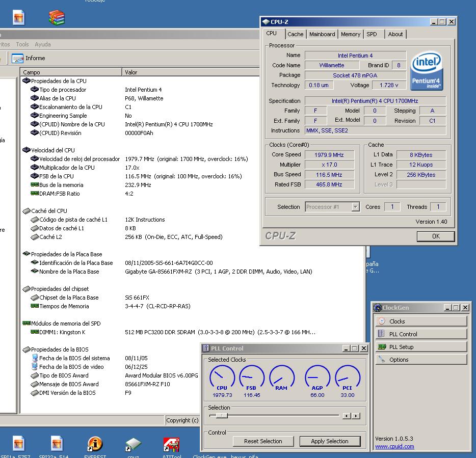The width and height of the screenshot is (476, 458).
Task: Select the FSB clock gauge in PLL Control
Action: pyautogui.click(x=252, y=378)
